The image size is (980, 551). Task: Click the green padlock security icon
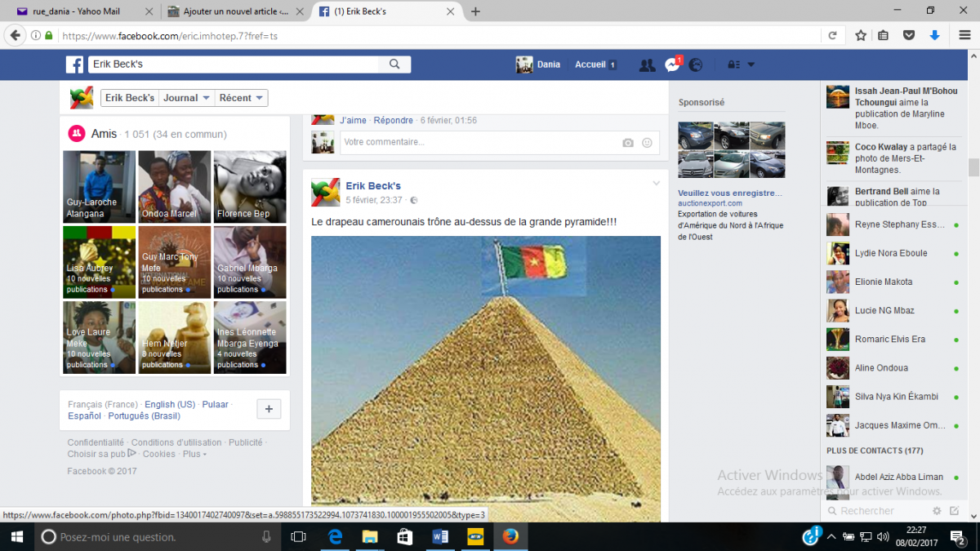[49, 36]
